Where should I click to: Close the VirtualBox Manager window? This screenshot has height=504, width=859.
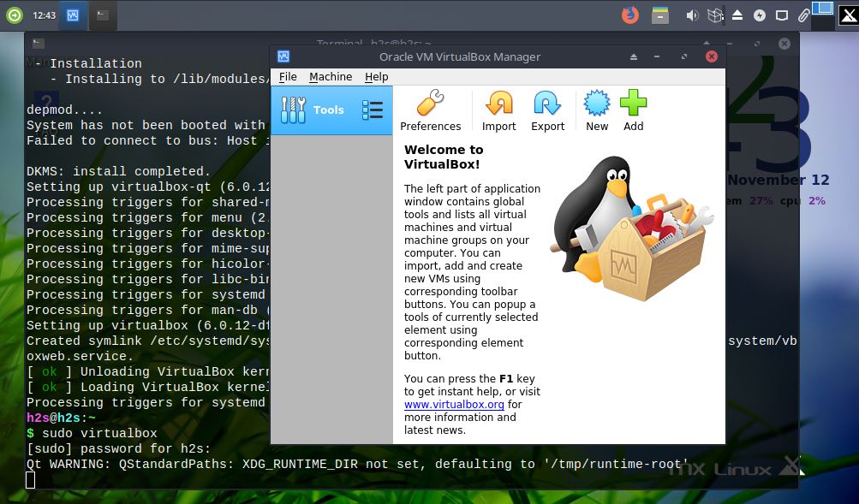coord(711,56)
